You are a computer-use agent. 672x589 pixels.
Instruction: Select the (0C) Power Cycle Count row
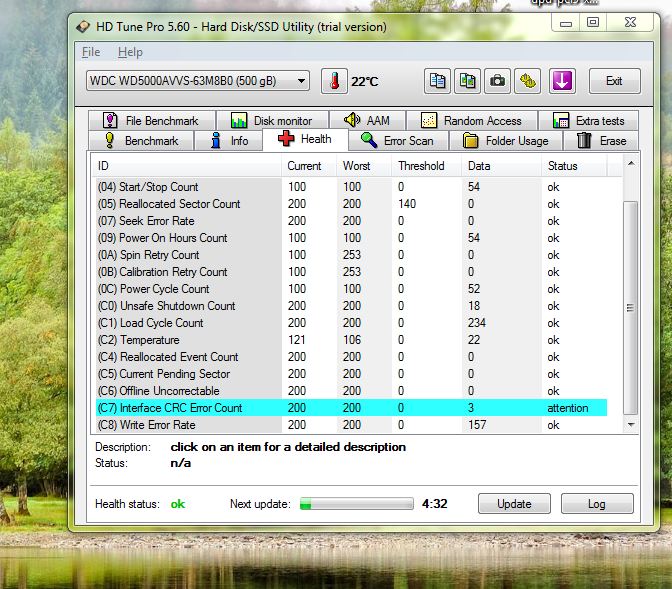point(351,289)
